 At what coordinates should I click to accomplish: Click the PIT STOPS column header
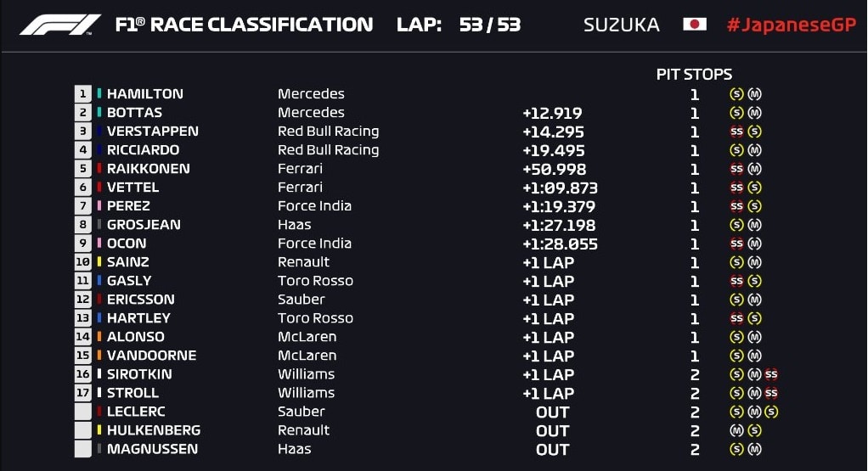[x=694, y=74]
